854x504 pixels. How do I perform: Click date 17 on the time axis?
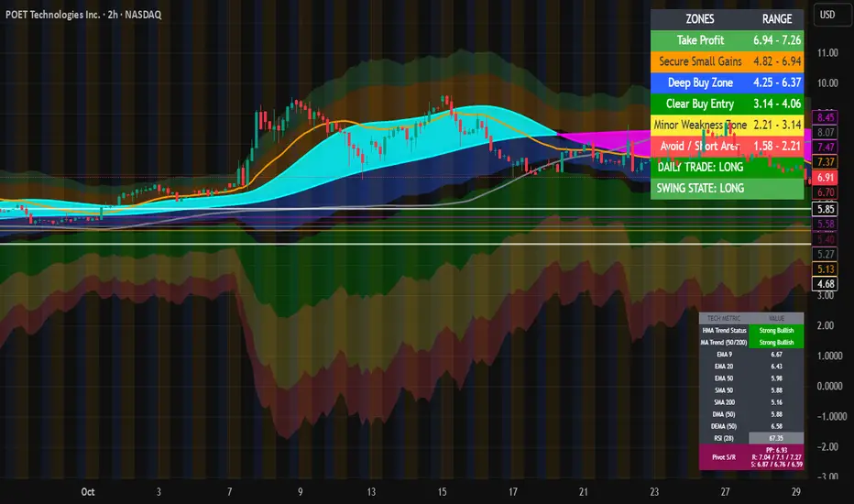[512, 492]
